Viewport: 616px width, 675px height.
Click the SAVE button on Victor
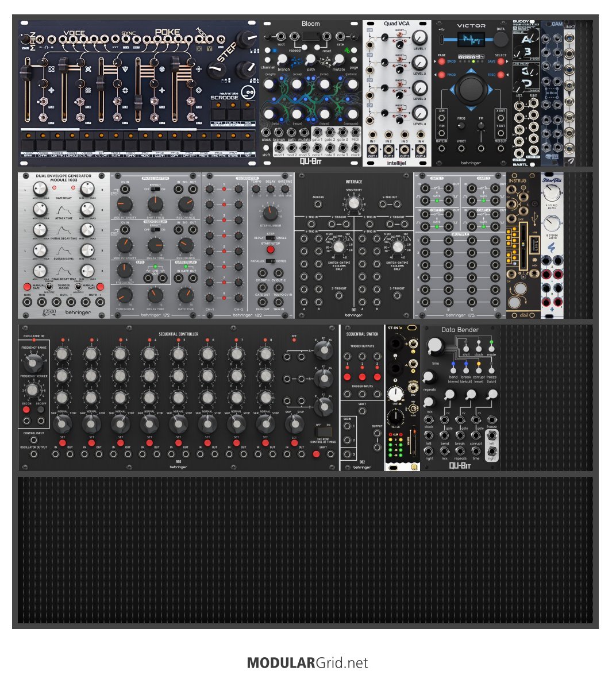(500, 61)
